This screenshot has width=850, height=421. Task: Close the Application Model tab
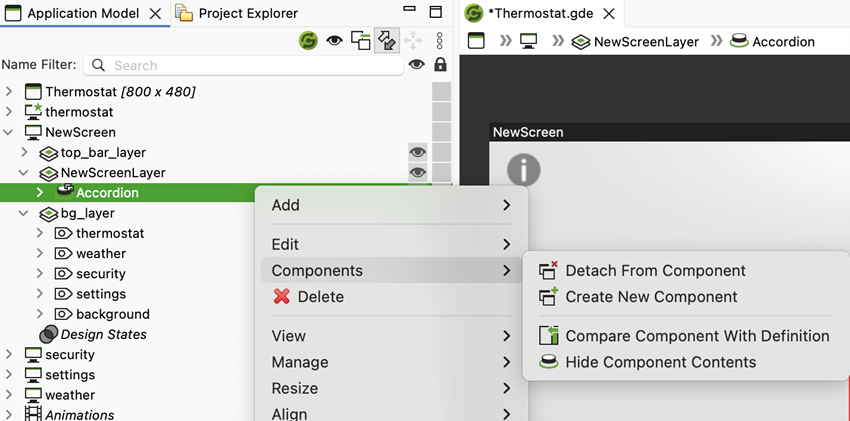point(155,14)
